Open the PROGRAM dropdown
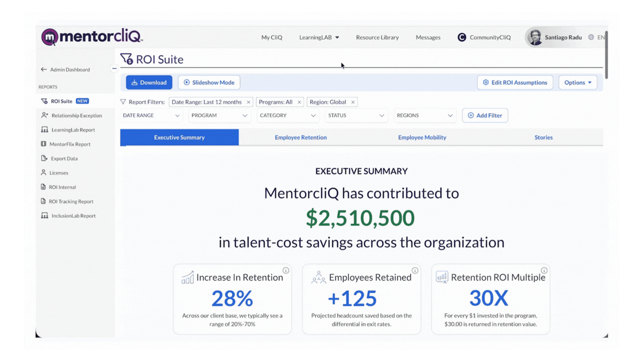 (219, 116)
